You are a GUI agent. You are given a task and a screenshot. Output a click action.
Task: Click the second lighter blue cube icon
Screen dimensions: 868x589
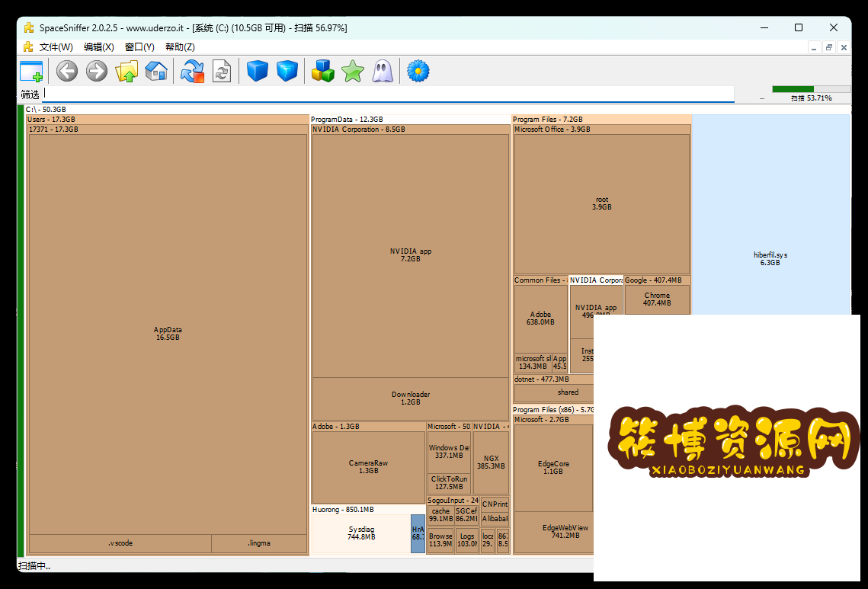coord(287,72)
